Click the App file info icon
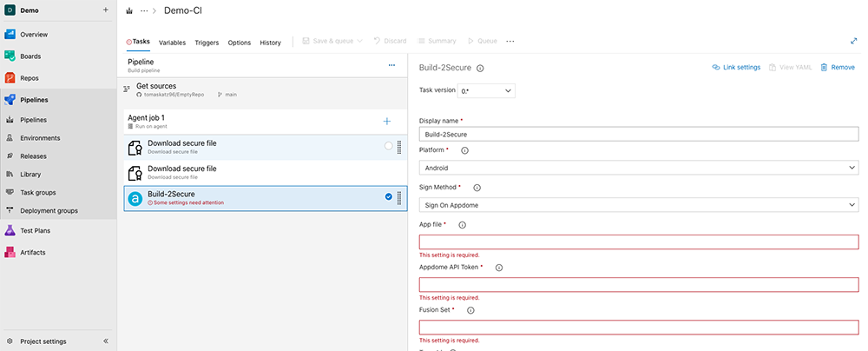This screenshot has height=351, width=868. 462,225
